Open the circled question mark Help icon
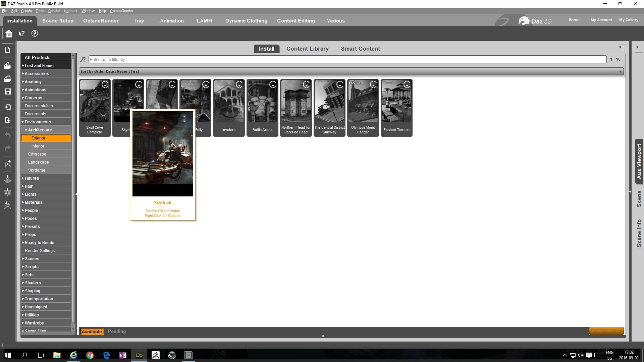 (x=35, y=34)
